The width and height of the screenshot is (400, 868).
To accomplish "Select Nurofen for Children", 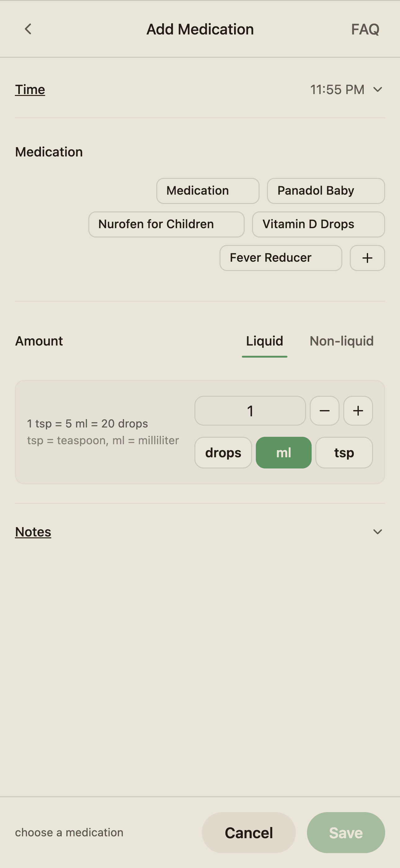I will [x=166, y=224].
